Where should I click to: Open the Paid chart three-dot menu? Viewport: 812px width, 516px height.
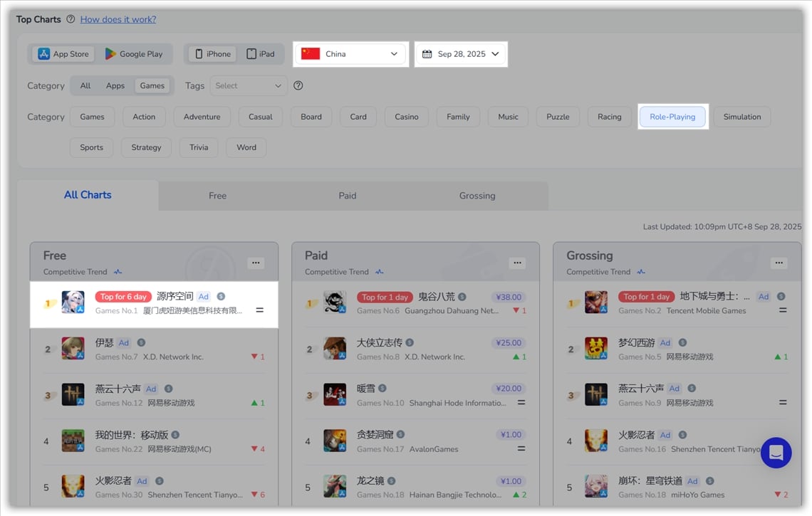coord(517,263)
